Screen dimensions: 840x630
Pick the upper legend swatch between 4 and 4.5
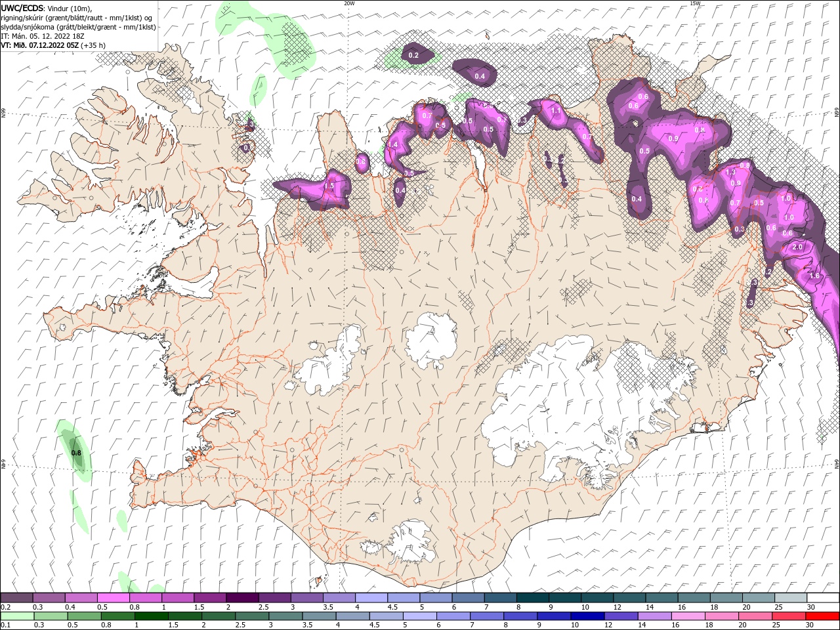tap(371, 598)
